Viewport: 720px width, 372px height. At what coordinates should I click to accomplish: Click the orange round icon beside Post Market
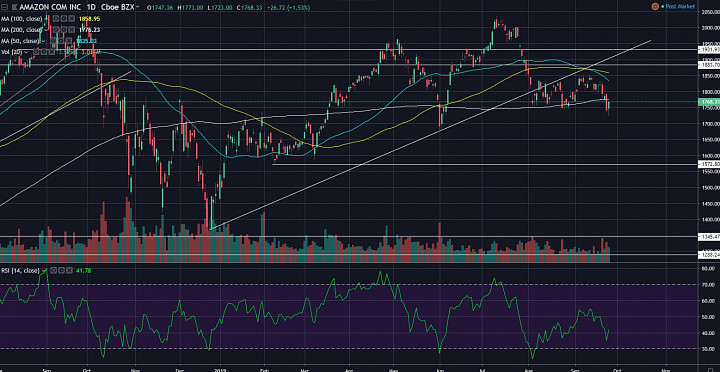pyautogui.click(x=655, y=6)
